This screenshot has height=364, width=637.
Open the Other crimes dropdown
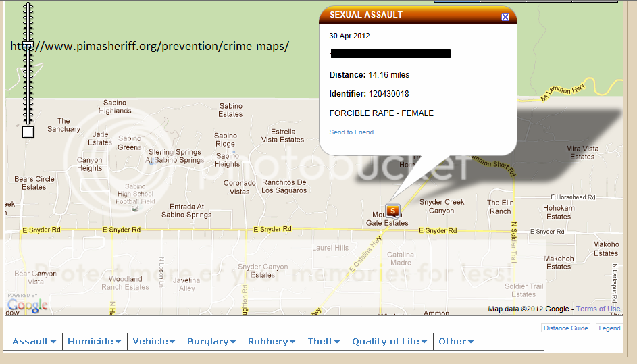(456, 342)
